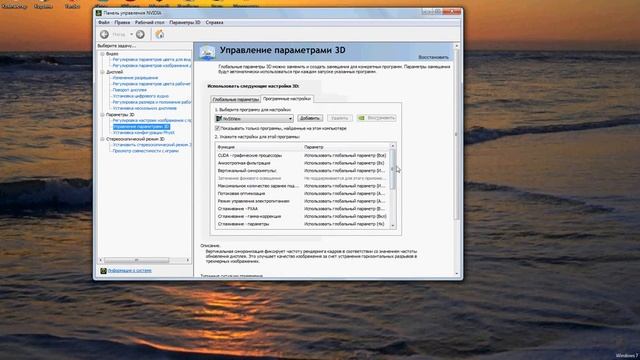Open the Справка menu
This screenshot has width=640, height=360.
pos(214,22)
